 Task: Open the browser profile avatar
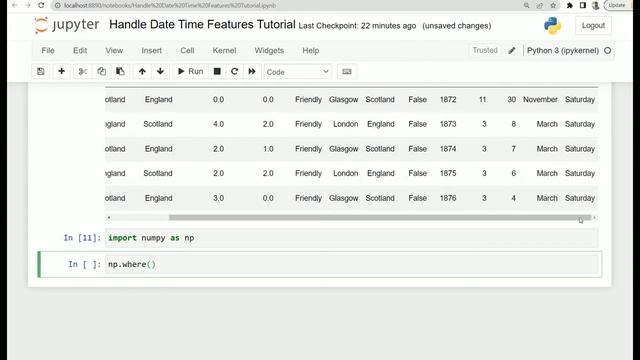tap(596, 5)
